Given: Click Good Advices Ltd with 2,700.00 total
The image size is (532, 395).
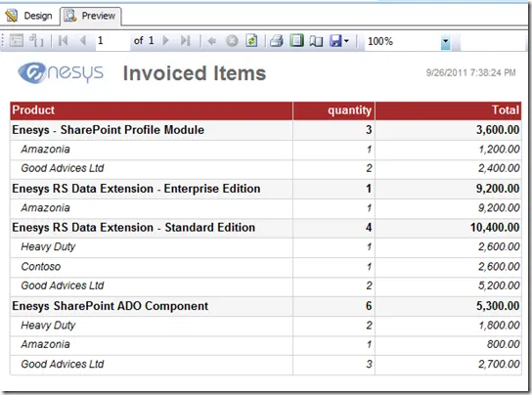Looking at the screenshot, I should 63,364.
